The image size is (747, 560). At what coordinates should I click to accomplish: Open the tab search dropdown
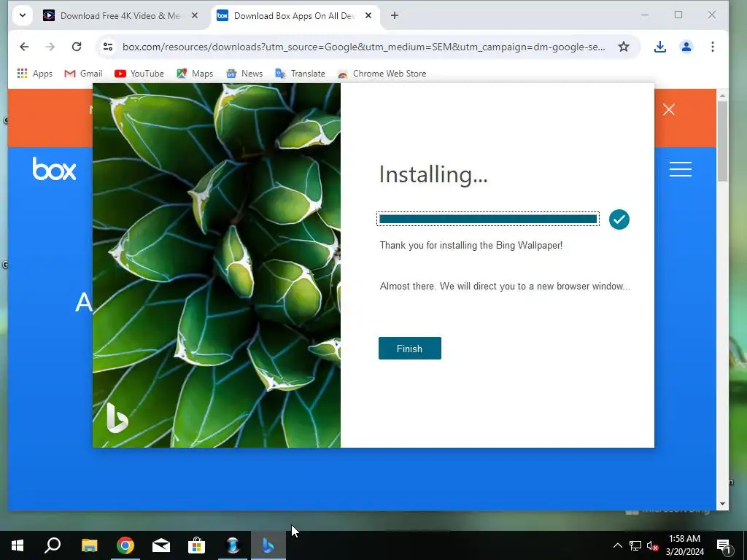point(23,15)
